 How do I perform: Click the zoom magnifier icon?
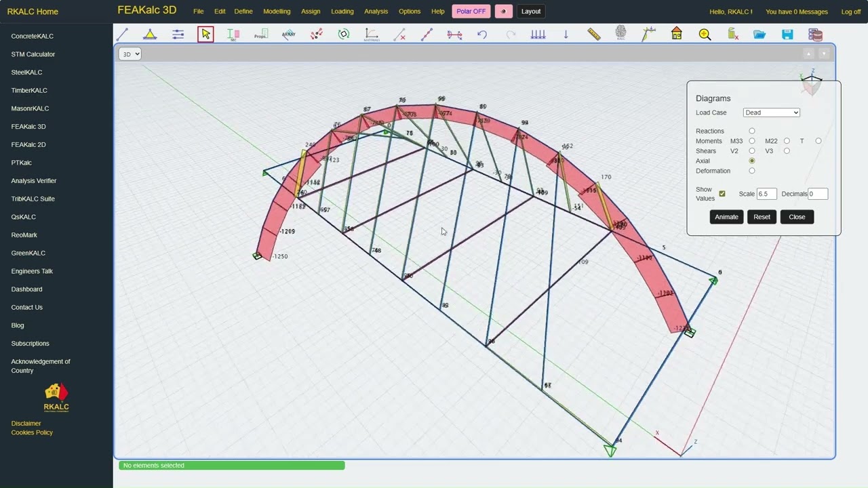point(705,34)
